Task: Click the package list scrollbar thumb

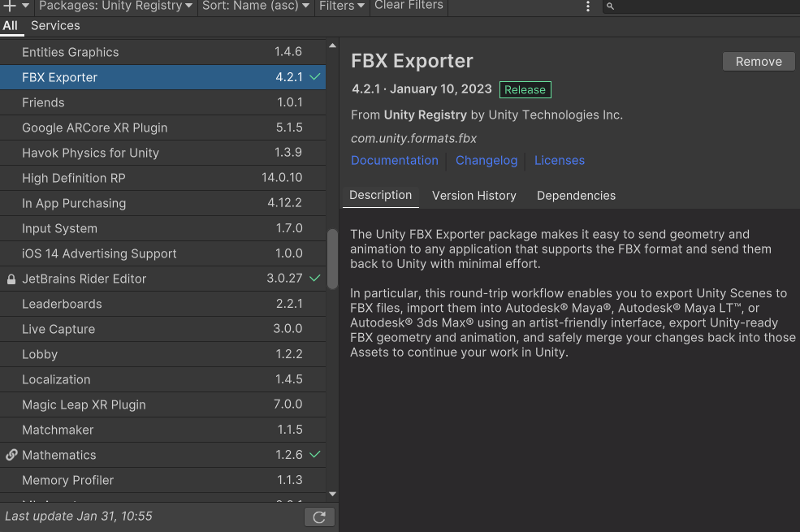Action: [333, 259]
